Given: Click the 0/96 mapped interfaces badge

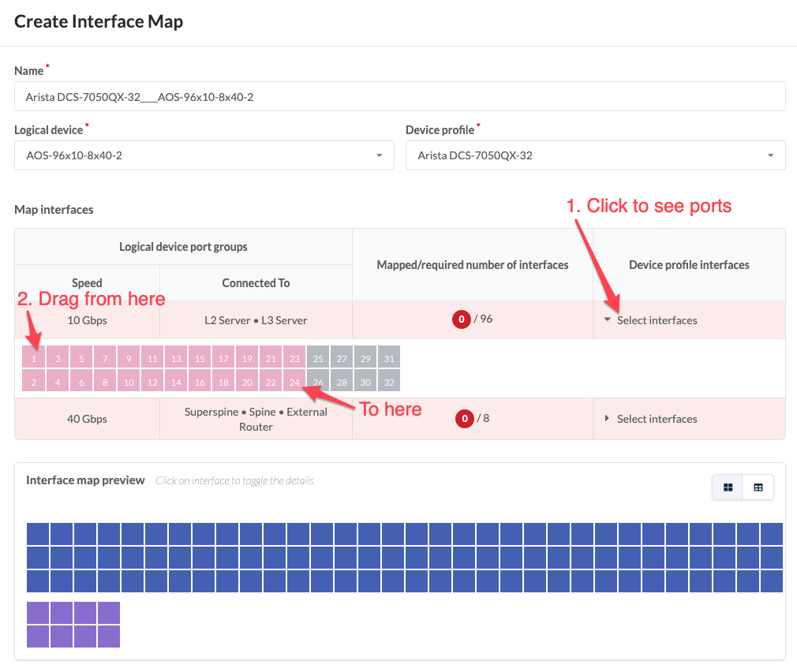Looking at the screenshot, I should click(x=462, y=320).
